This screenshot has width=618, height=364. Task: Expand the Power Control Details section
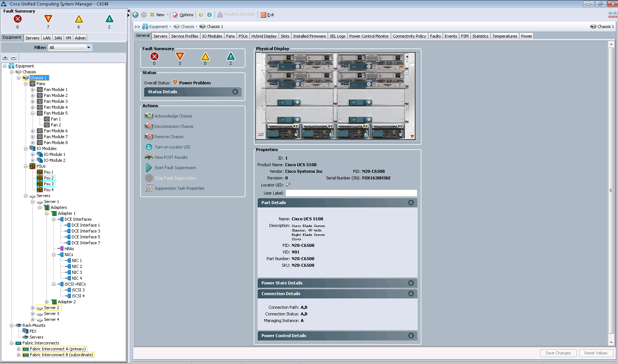[x=411, y=336]
